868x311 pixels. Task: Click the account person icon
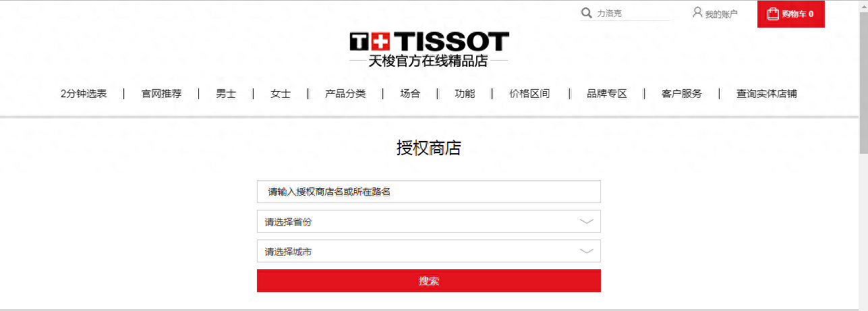(697, 12)
